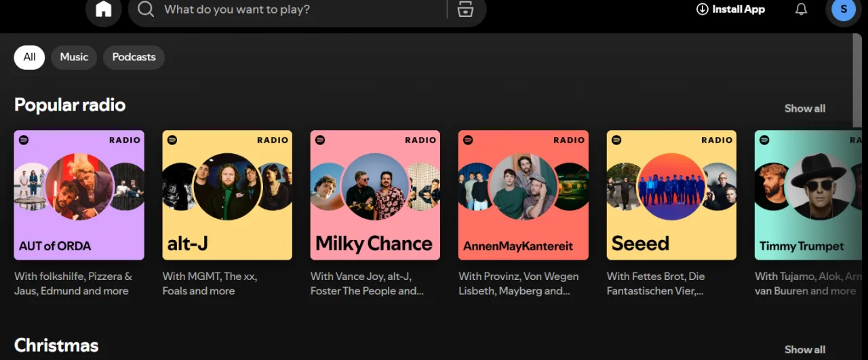
Task: Click the vertical page scrollbar
Action: tap(857, 81)
